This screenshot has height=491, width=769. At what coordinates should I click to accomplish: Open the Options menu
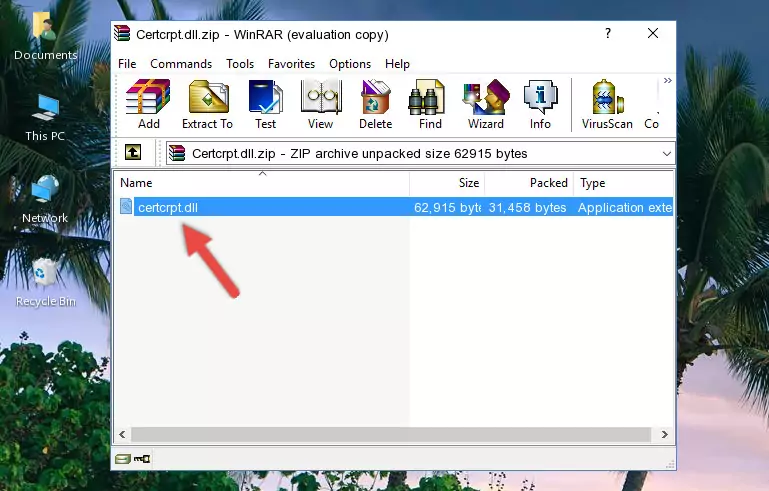[x=350, y=64]
